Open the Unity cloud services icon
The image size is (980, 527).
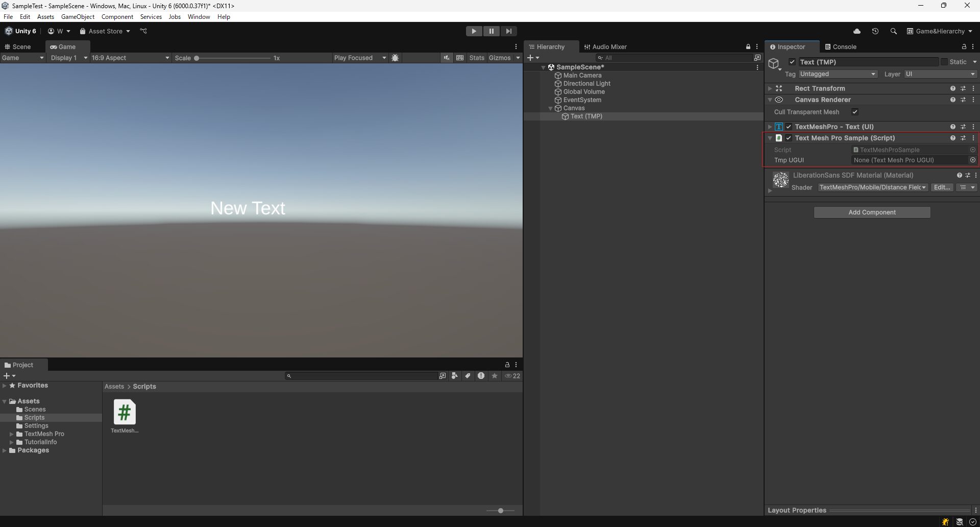coord(857,31)
